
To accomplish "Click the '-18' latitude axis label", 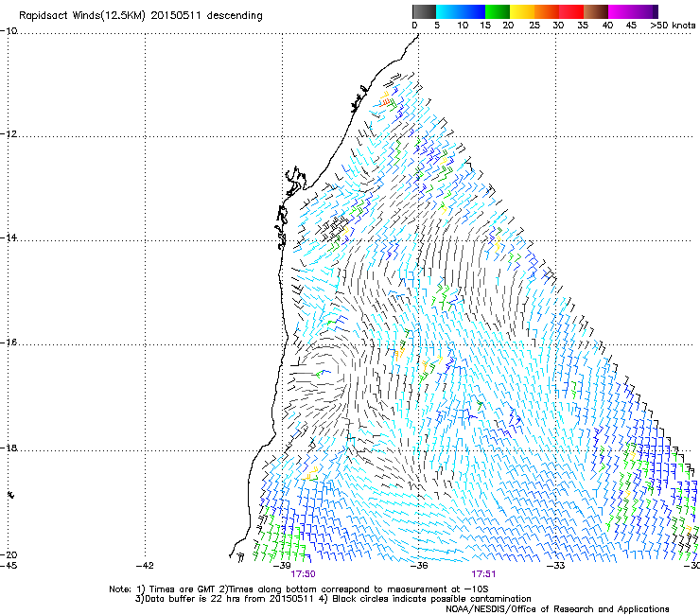I will point(9,448).
